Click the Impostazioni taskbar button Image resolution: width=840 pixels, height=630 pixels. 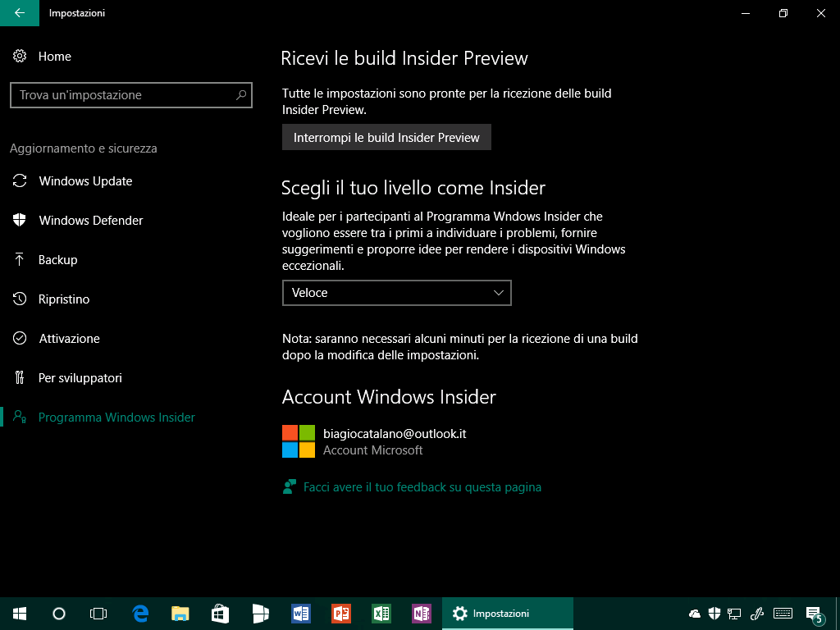[508, 614]
